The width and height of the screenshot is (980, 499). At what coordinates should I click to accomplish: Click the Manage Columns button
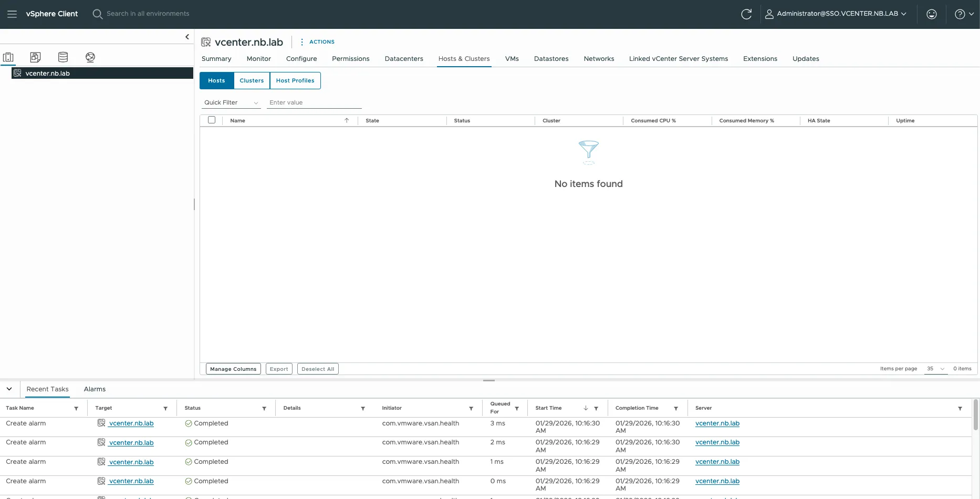233,369
